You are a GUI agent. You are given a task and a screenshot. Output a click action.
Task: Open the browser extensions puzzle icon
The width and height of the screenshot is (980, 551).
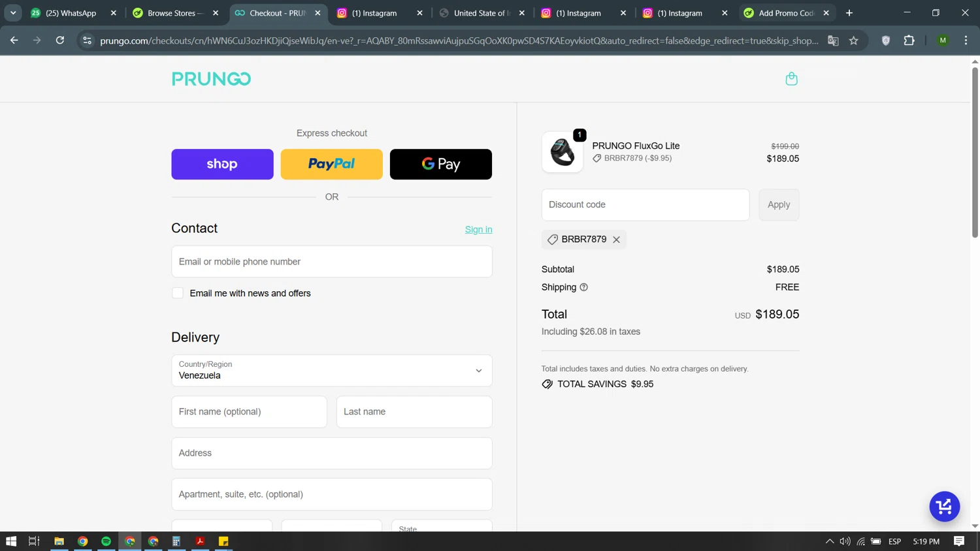(909, 40)
